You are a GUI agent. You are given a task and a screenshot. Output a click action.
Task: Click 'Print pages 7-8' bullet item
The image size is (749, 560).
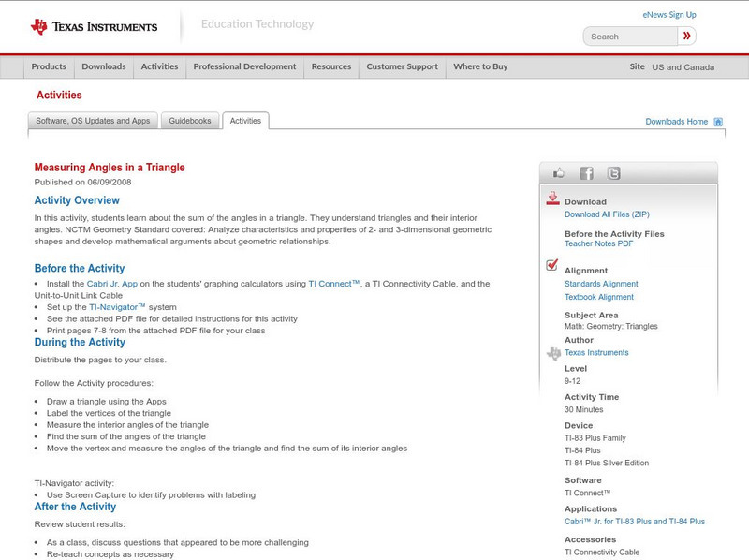tap(155, 331)
